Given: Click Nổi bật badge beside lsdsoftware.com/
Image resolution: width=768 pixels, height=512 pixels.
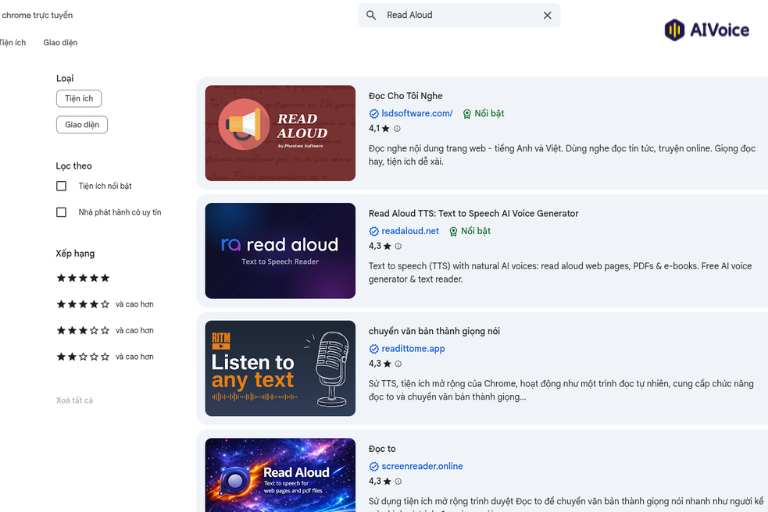Looking at the screenshot, I should (483, 114).
